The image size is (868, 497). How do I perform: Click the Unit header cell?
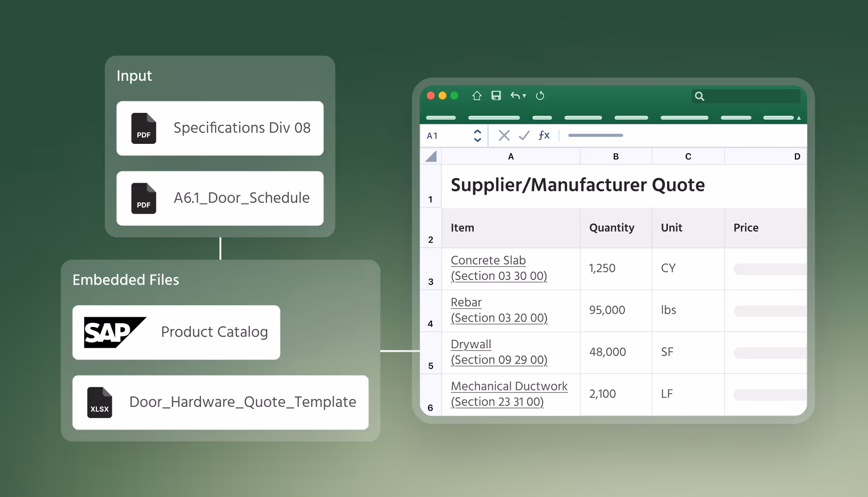(x=688, y=228)
